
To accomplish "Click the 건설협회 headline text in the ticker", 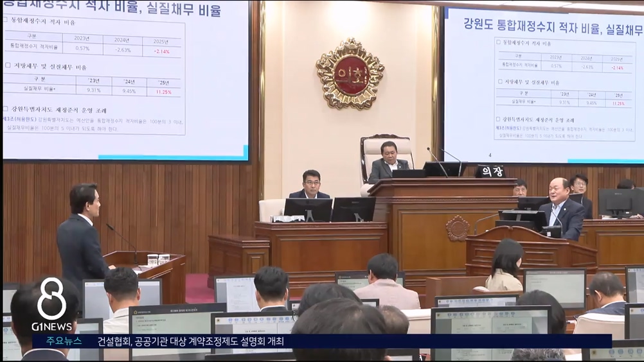I will (190, 341).
